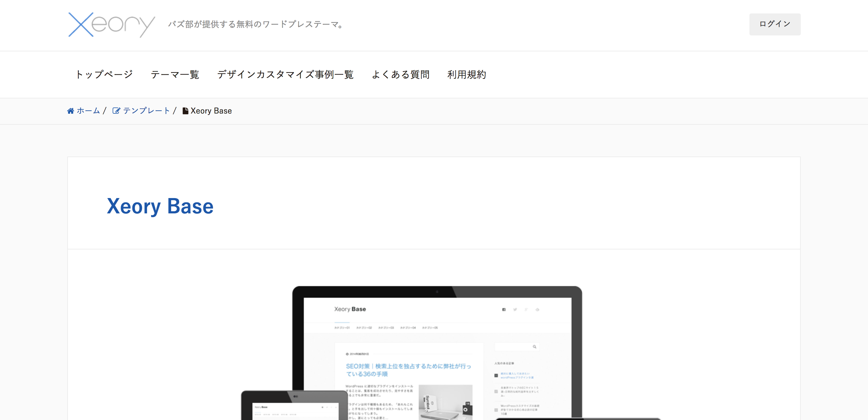
Task: Open よくある質問 FAQ page
Action: tap(400, 75)
